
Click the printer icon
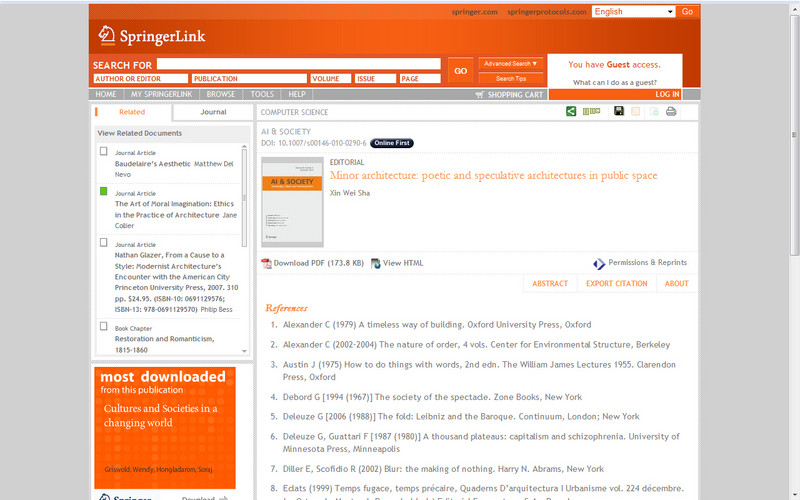point(671,112)
